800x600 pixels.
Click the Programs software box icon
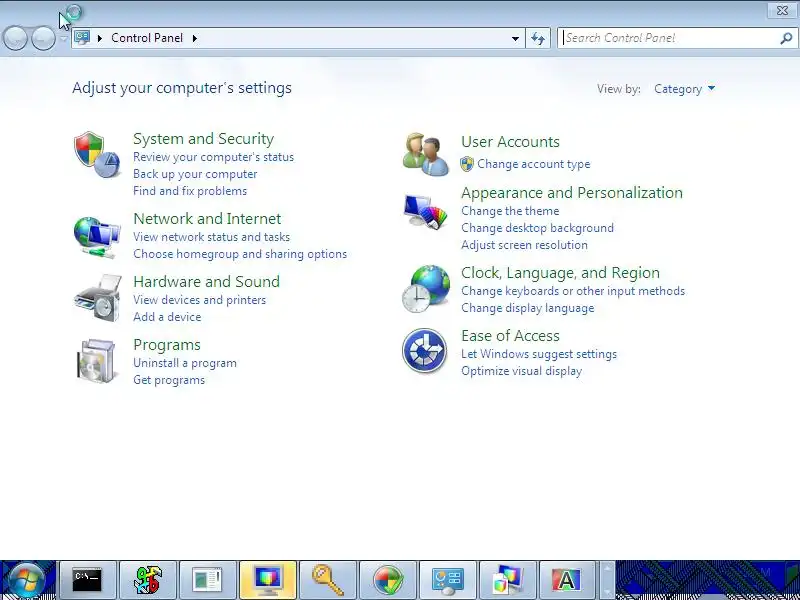(96, 361)
